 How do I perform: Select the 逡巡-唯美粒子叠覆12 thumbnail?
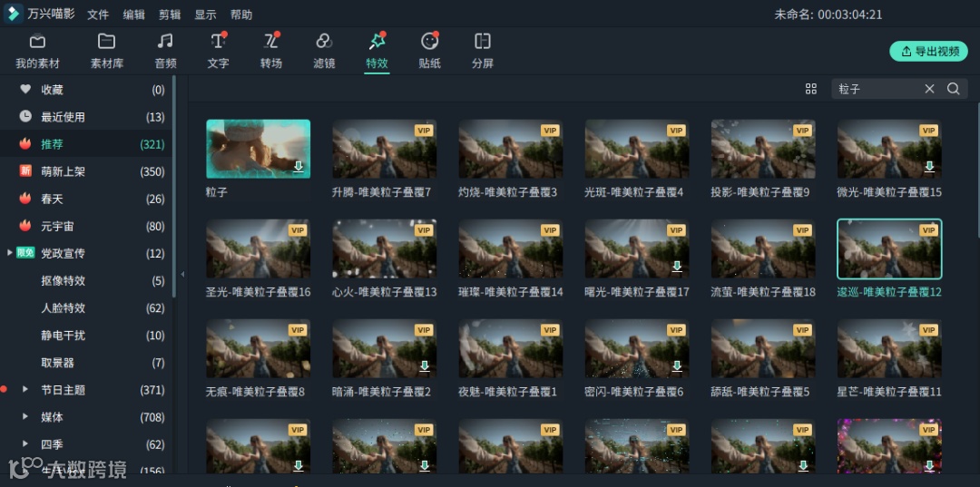pyautogui.click(x=889, y=249)
